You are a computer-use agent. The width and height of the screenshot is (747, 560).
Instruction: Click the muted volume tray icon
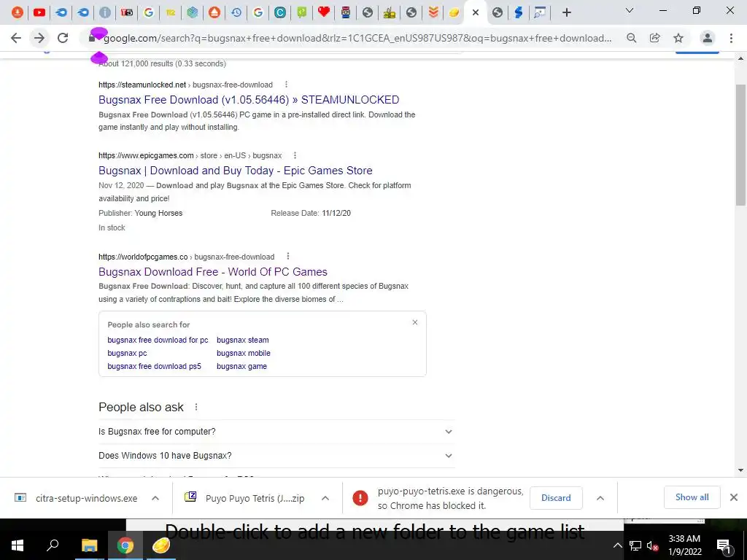pos(652,545)
